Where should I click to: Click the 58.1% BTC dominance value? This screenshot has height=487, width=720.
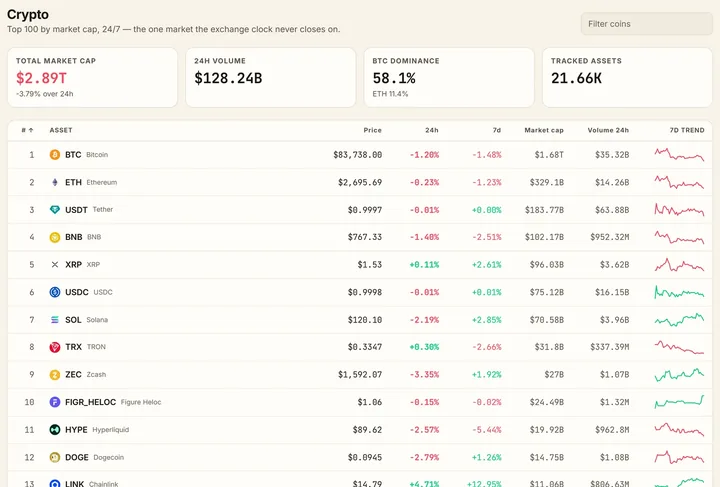click(394, 78)
